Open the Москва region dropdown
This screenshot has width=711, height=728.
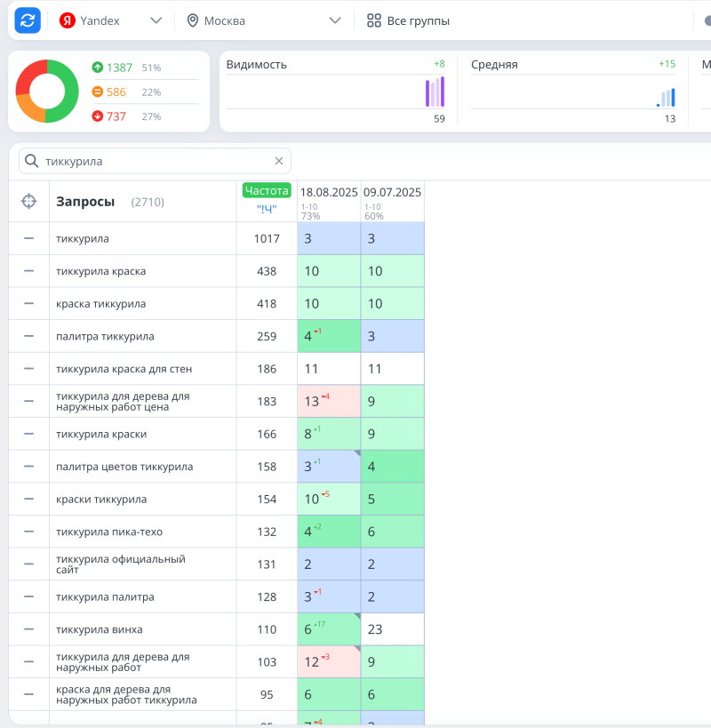pos(264,20)
